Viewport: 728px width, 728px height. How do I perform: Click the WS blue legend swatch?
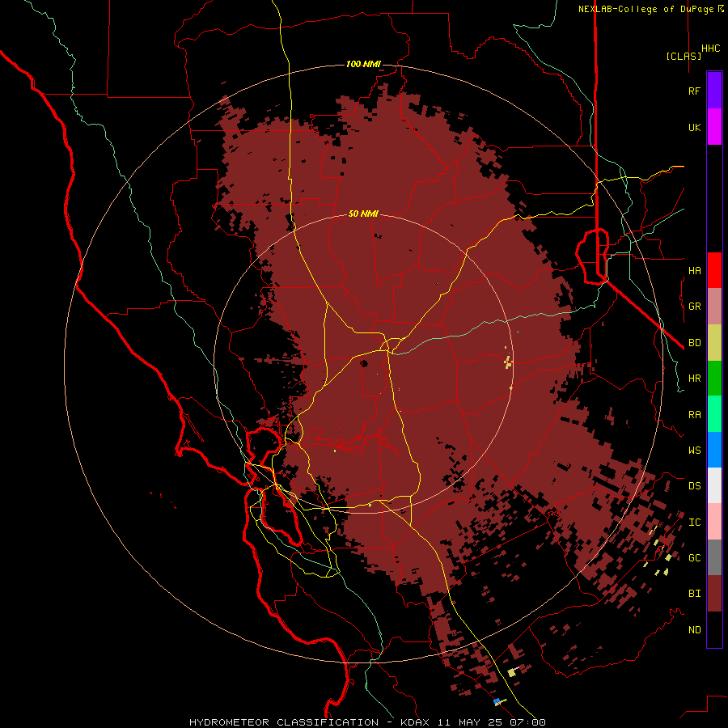(x=714, y=450)
